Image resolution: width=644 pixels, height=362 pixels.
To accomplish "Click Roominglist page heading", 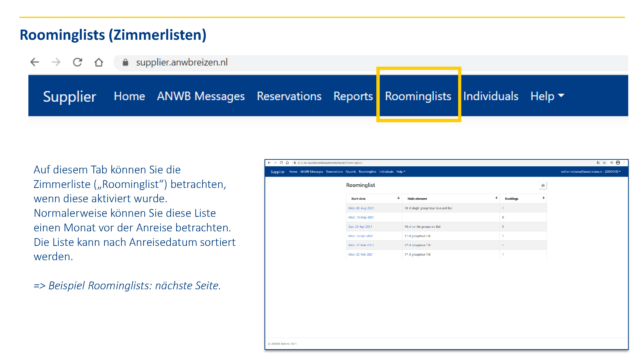I will [360, 185].
